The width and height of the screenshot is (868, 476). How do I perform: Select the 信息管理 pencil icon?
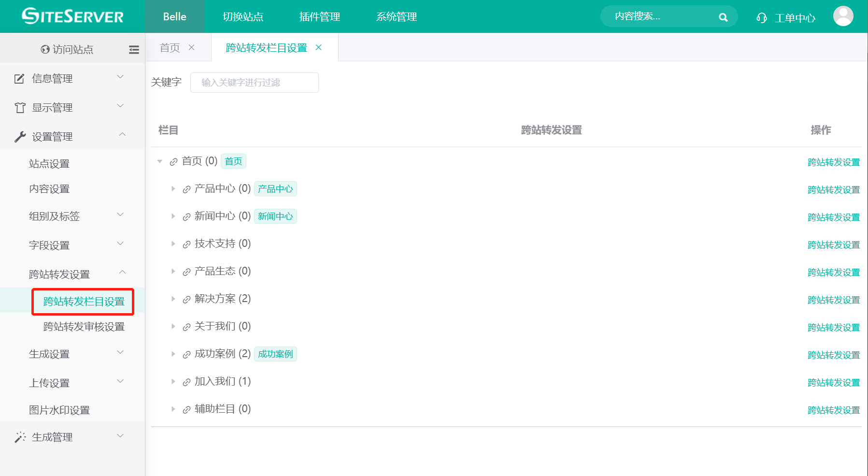point(18,78)
